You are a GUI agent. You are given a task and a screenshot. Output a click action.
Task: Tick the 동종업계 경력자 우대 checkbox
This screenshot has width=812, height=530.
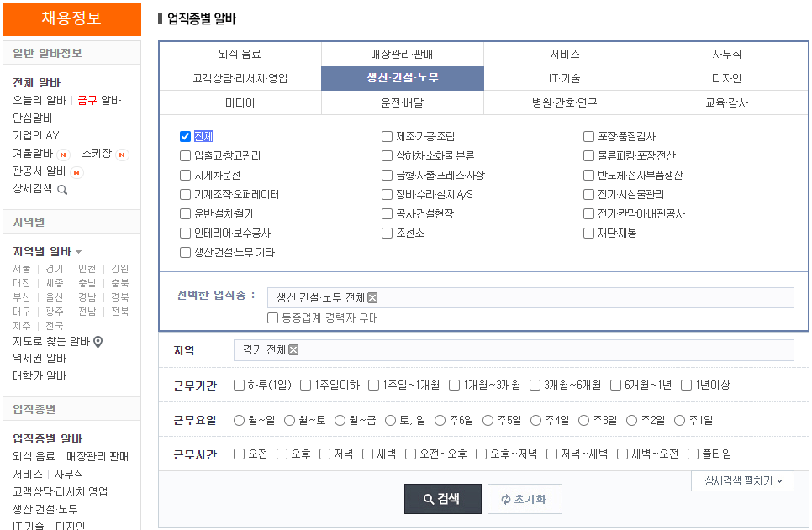point(273,317)
